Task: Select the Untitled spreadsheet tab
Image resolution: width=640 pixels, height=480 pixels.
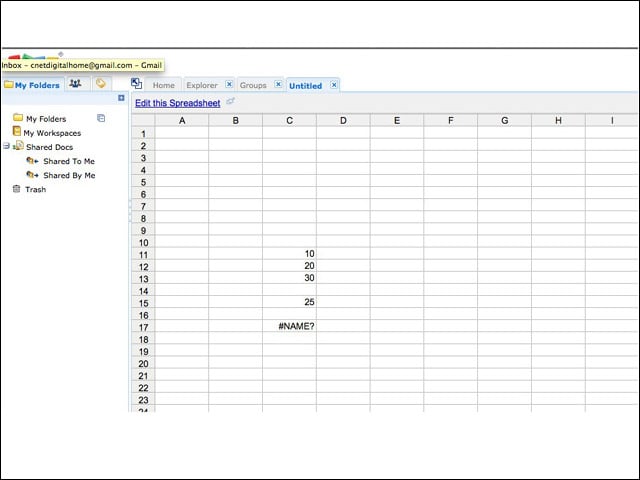Action: (x=306, y=86)
